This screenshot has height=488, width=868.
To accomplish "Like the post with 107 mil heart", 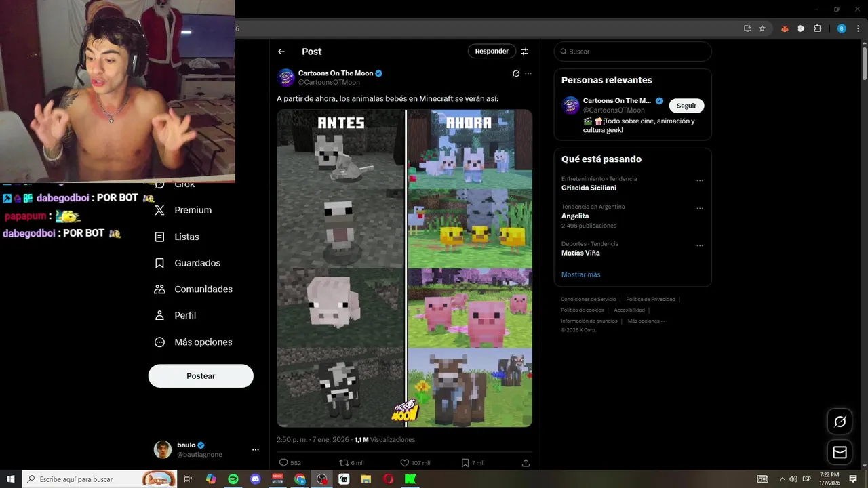I will [404, 463].
